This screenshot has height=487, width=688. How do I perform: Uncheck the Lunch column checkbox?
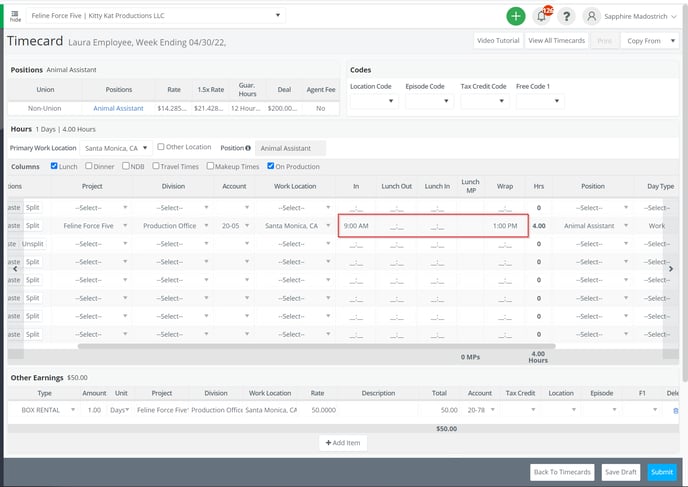pos(55,166)
